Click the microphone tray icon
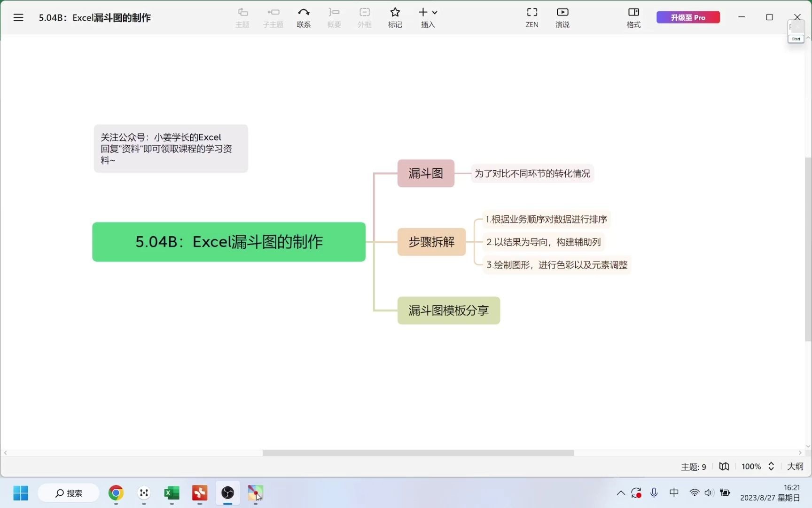Image resolution: width=812 pixels, height=508 pixels. 654,493
